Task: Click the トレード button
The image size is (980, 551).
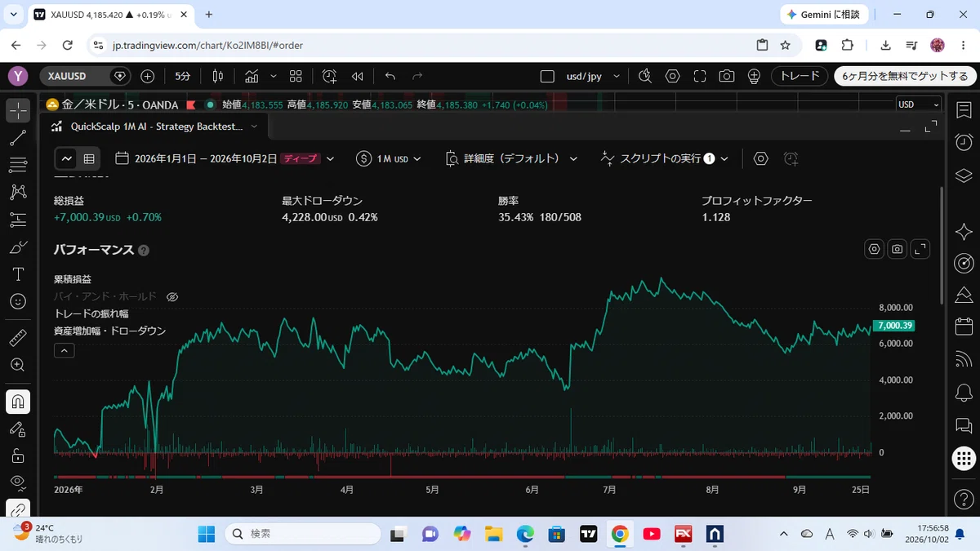Action: pyautogui.click(x=800, y=76)
